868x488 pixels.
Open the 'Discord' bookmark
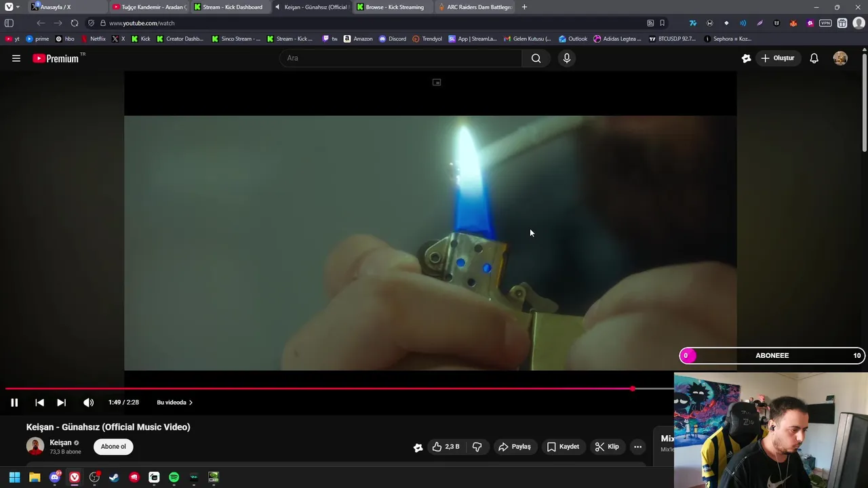coord(393,39)
